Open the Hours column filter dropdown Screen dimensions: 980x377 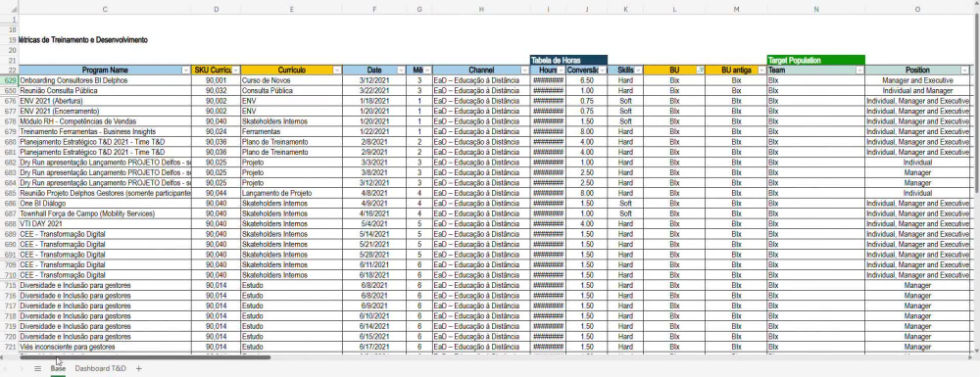tap(561, 71)
